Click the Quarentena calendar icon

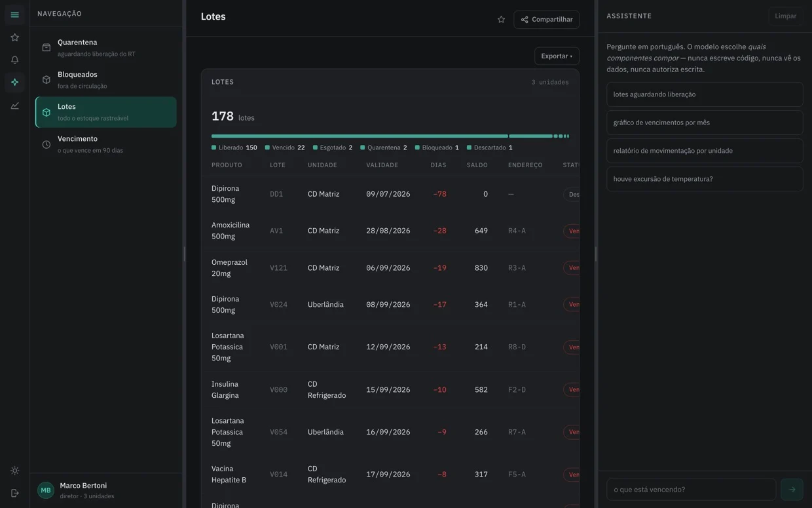click(46, 48)
